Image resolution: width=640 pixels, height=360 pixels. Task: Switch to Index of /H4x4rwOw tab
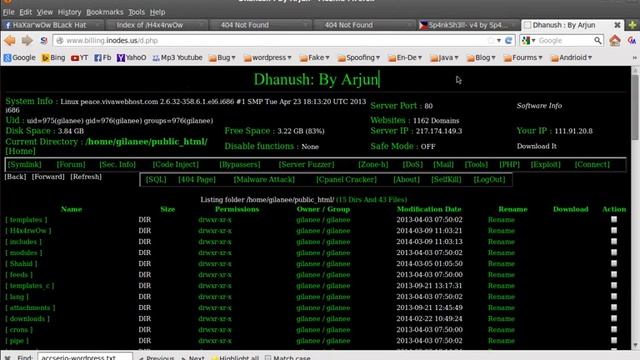156,25
